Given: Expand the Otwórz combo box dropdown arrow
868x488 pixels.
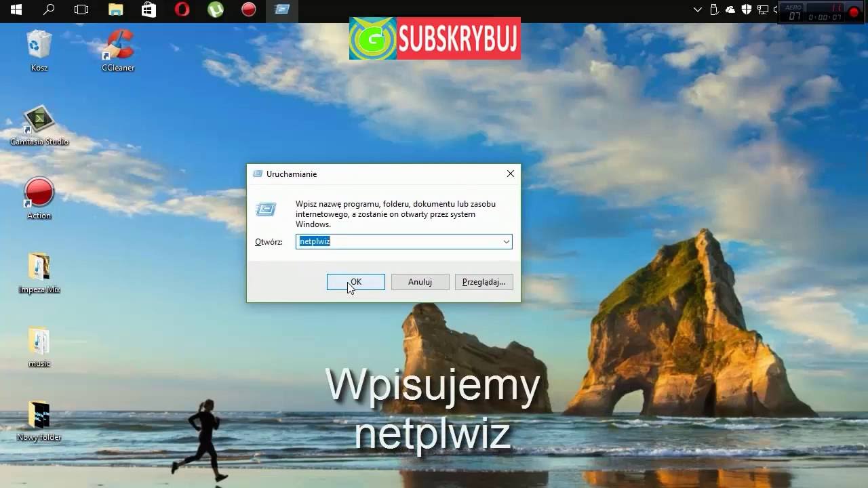Looking at the screenshot, I should 506,242.
